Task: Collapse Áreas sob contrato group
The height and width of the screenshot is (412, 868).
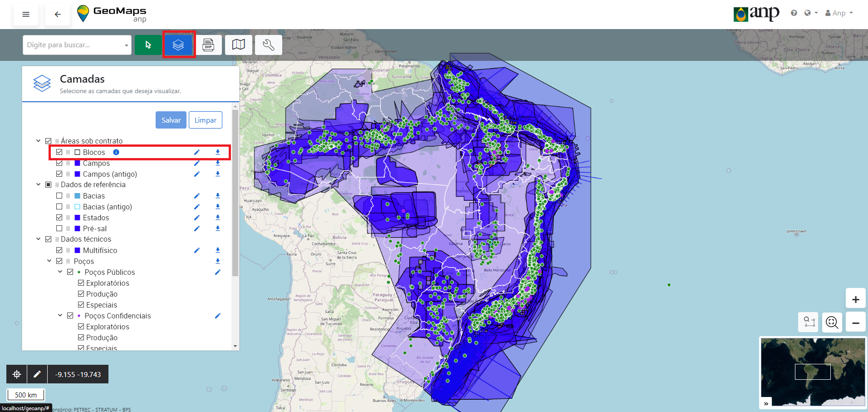Action: 39,141
